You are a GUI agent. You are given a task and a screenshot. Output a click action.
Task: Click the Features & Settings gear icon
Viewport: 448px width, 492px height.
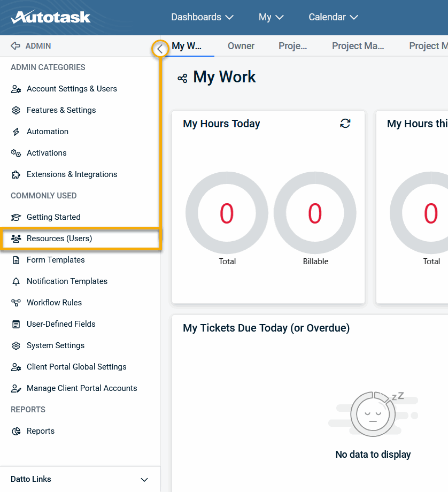point(16,111)
